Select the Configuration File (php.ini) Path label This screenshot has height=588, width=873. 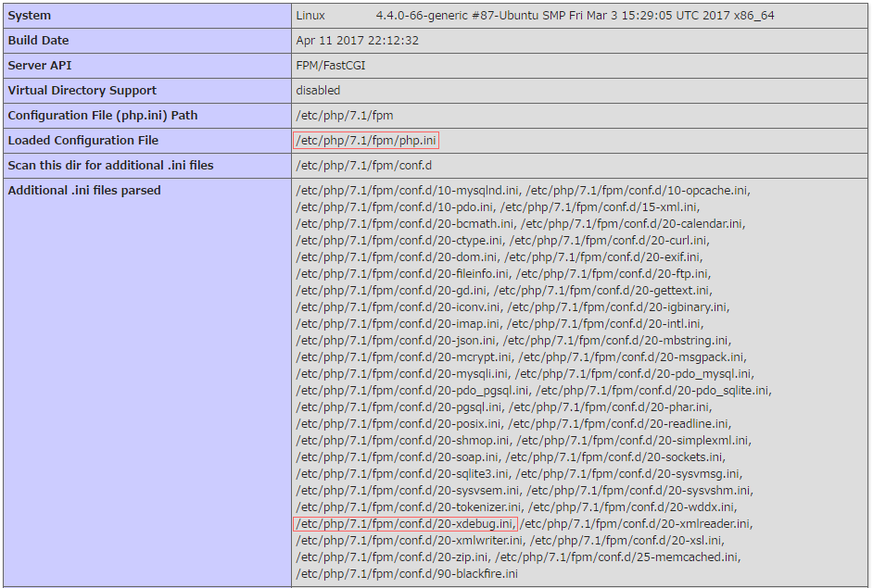point(105,115)
